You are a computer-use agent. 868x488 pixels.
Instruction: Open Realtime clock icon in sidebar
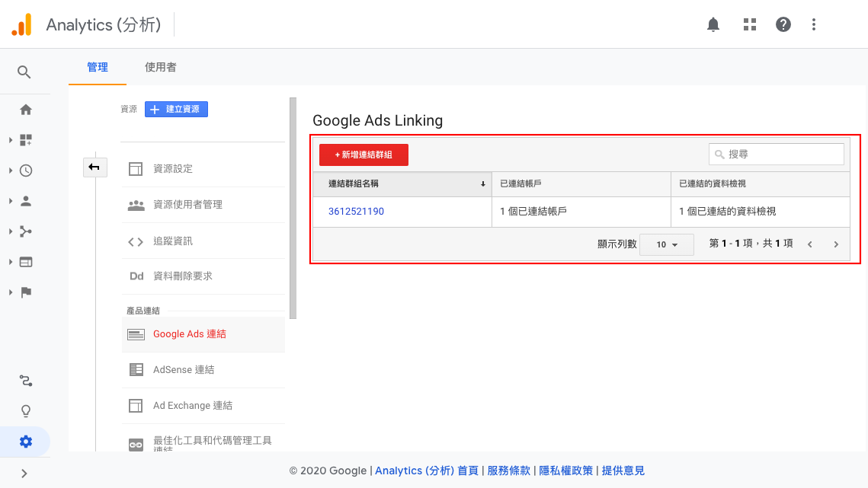coord(25,171)
